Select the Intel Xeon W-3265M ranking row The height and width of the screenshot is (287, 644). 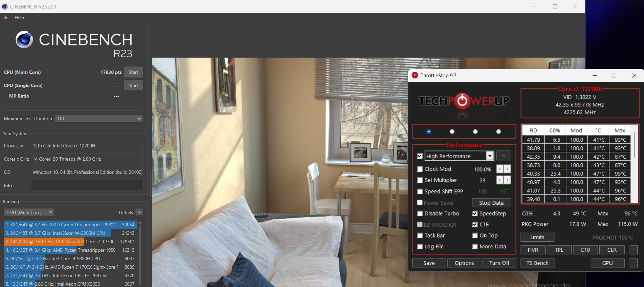coord(70,233)
